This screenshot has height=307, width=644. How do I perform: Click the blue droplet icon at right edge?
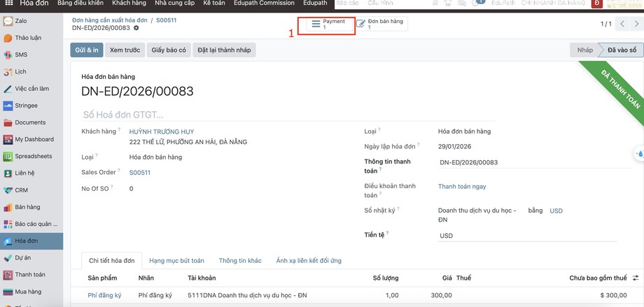[640, 154]
